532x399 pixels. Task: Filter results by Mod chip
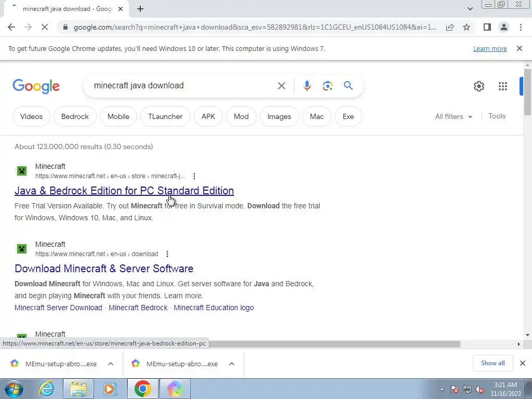(241, 116)
